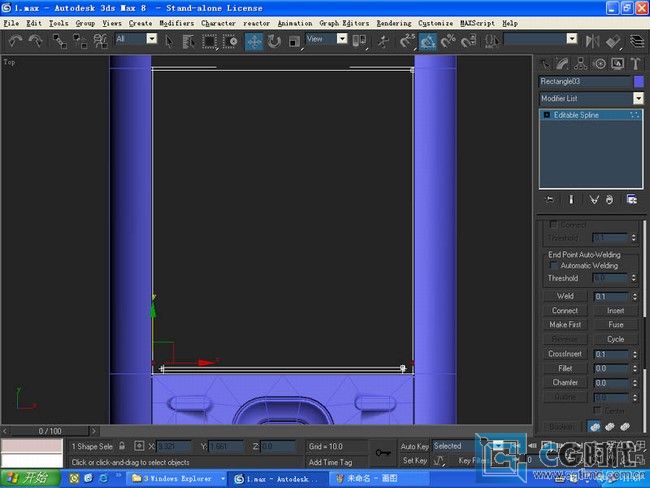Switch to the Motion panel tab
This screenshot has width=650, height=488.
pos(599,63)
